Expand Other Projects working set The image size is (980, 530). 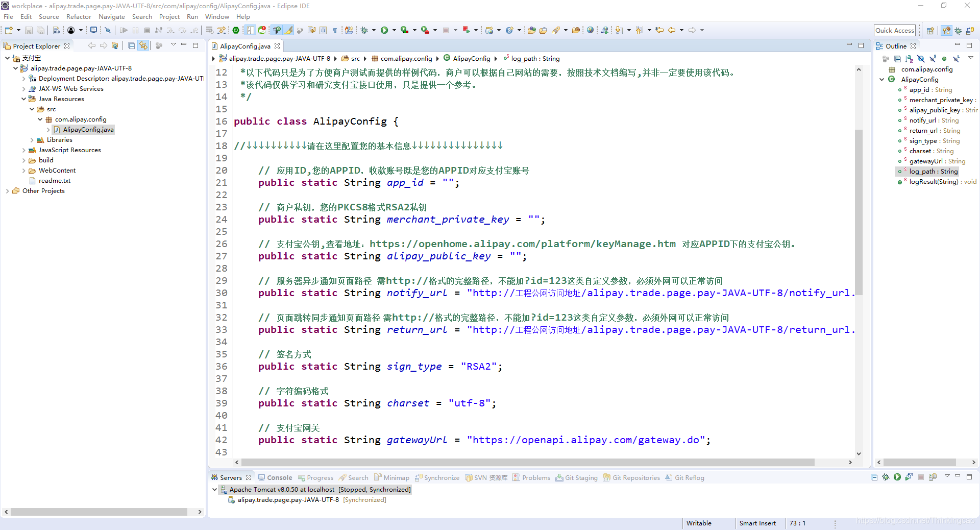pos(7,190)
